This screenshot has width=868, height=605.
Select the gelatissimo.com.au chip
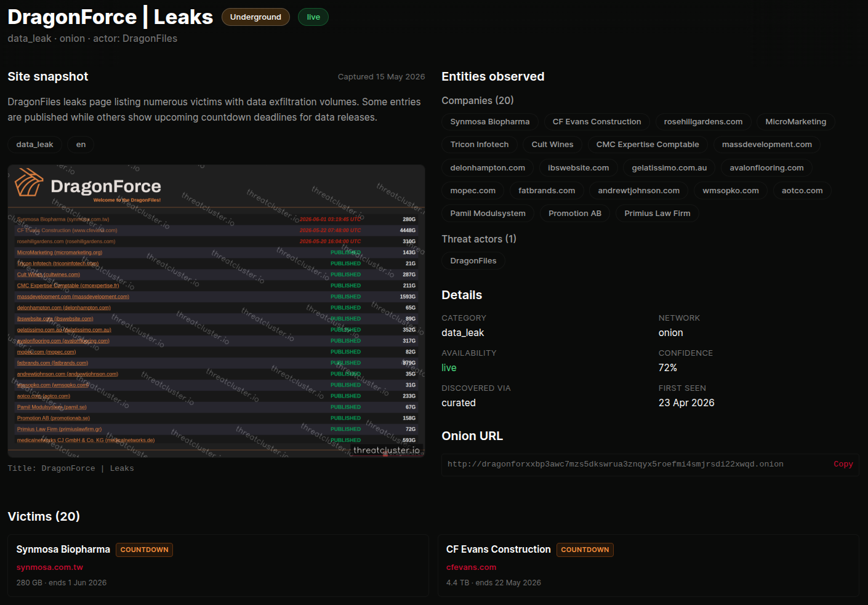(669, 168)
